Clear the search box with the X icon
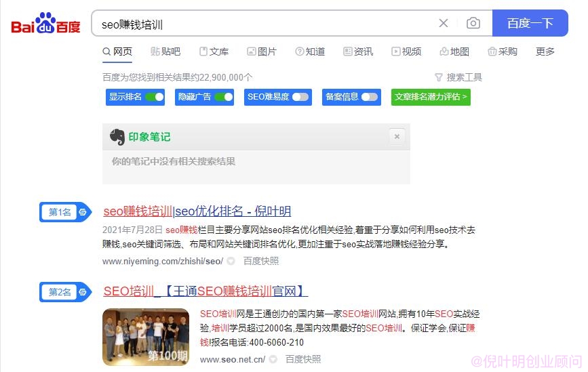This screenshot has height=372, width=588. [444, 23]
